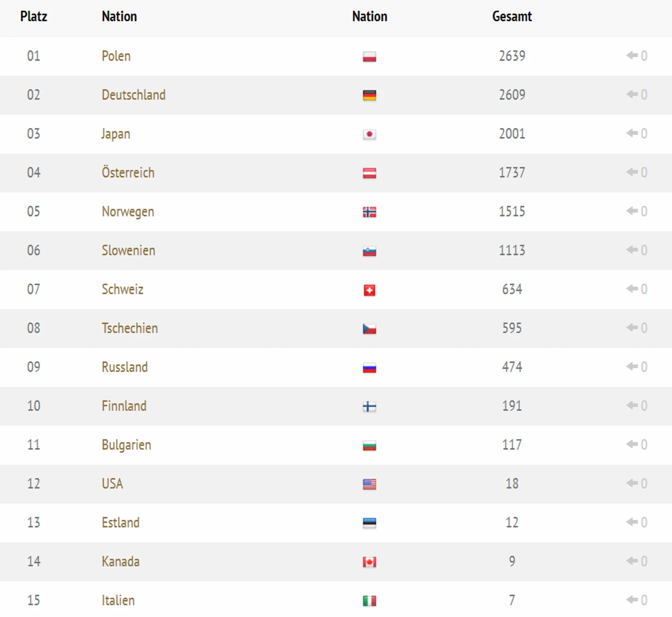Sort by the Platz column header
The image size is (672, 617).
click(x=34, y=17)
